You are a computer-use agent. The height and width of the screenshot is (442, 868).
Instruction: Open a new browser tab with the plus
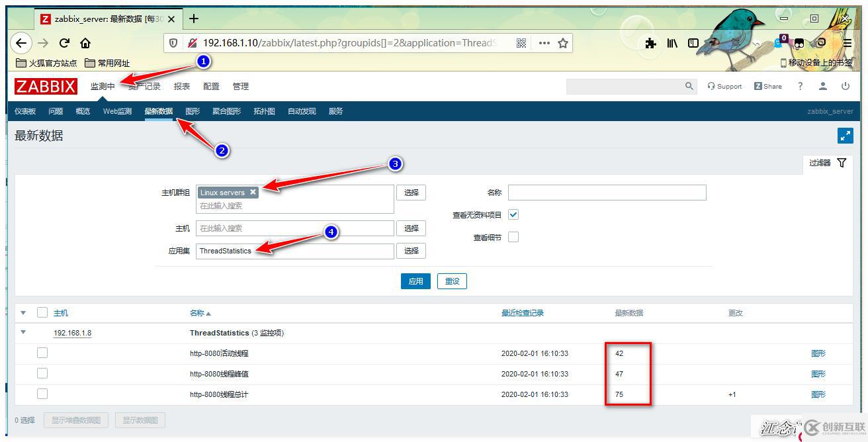tap(193, 19)
